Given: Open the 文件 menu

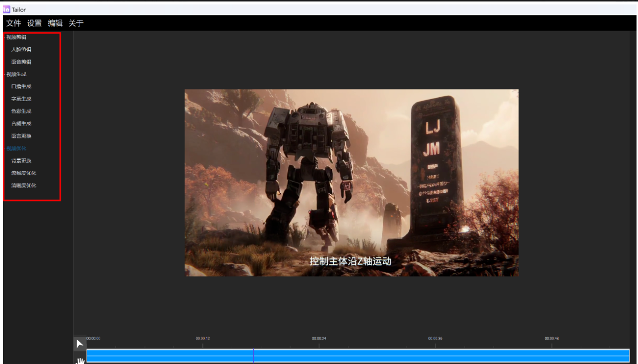Looking at the screenshot, I should point(14,23).
